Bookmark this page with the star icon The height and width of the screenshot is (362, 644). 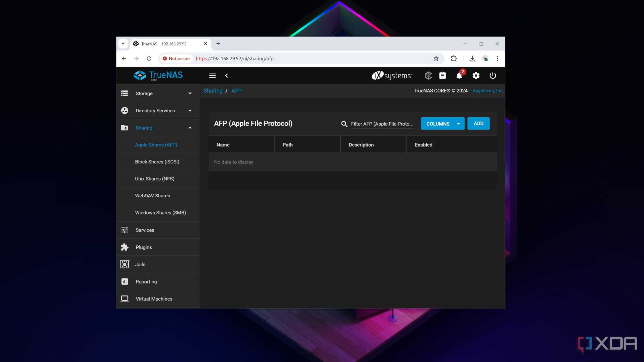tap(436, 59)
